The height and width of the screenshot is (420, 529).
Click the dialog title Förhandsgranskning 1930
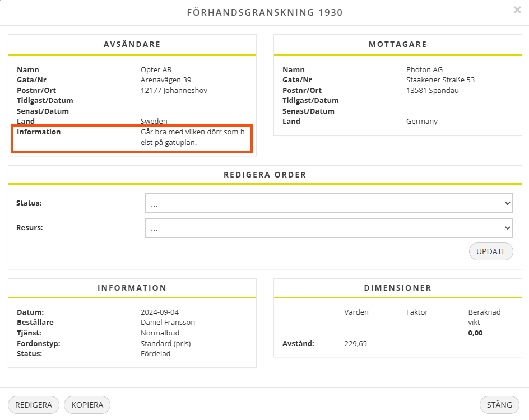[264, 12]
